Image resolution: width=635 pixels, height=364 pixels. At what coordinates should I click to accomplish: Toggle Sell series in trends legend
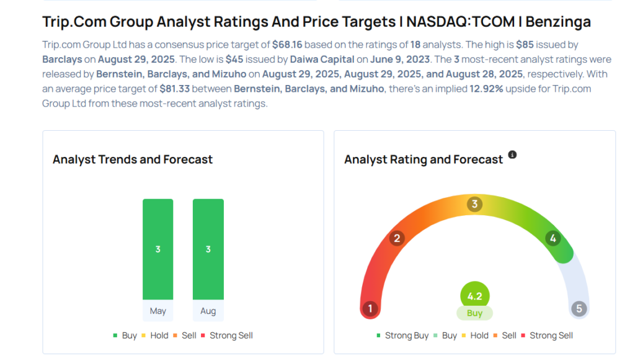185,335
